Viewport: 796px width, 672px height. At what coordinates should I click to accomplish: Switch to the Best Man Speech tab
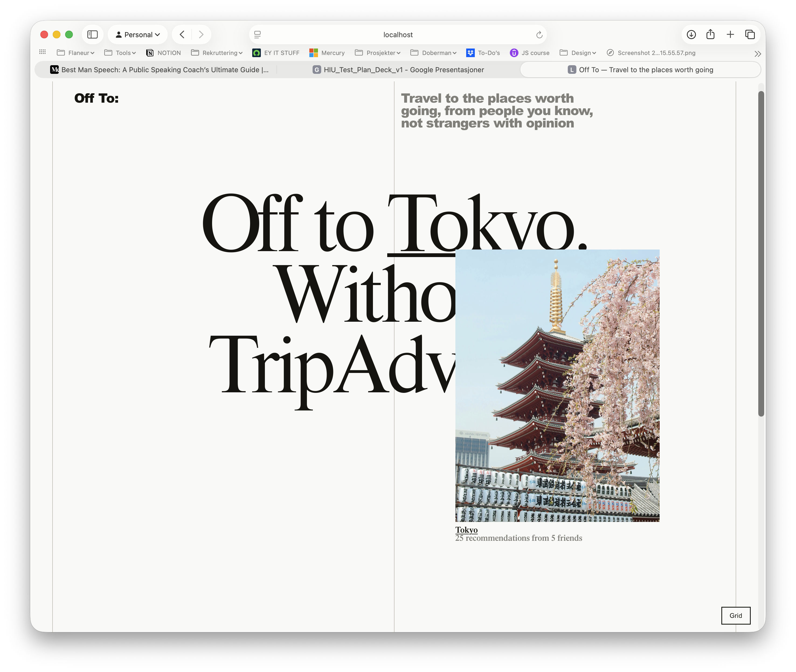coord(159,70)
